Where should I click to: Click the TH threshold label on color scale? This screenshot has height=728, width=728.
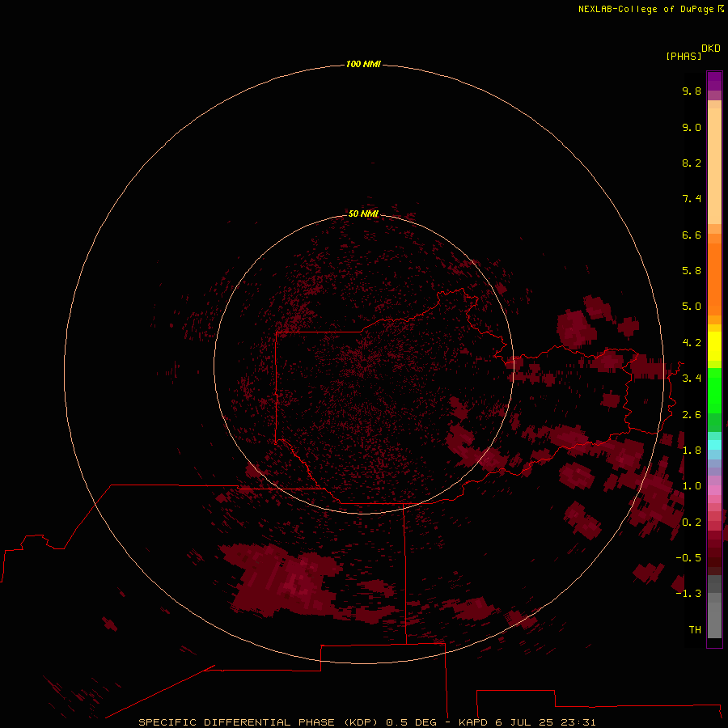(x=695, y=630)
